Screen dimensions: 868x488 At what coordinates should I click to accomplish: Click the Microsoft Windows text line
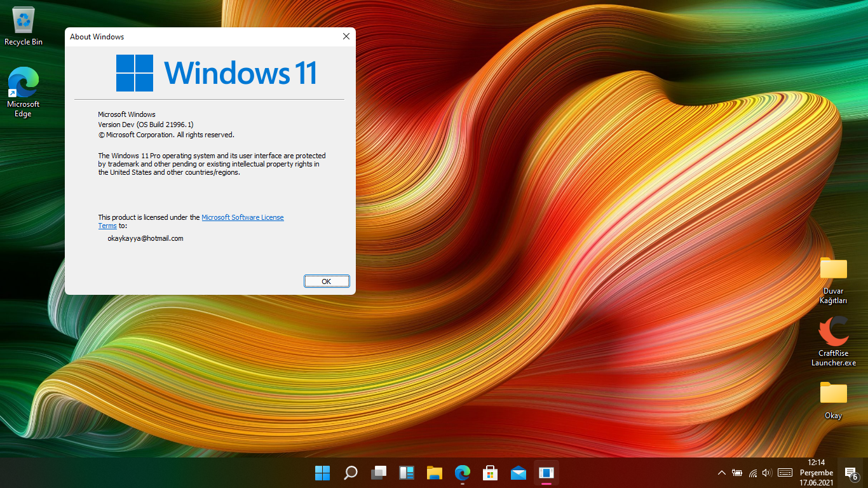pos(126,114)
